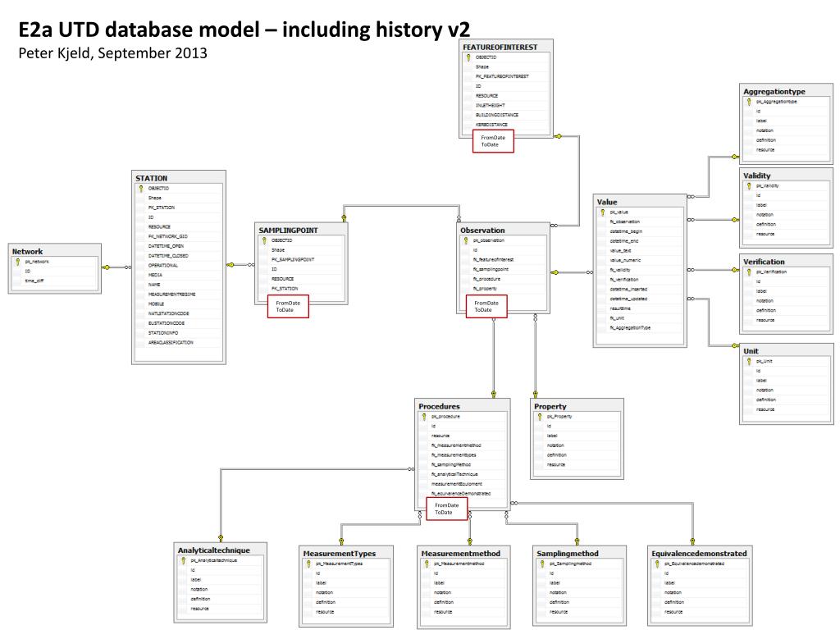Click the datetime_begin row in Value
This screenshot has width=840, height=630.
(x=640, y=231)
